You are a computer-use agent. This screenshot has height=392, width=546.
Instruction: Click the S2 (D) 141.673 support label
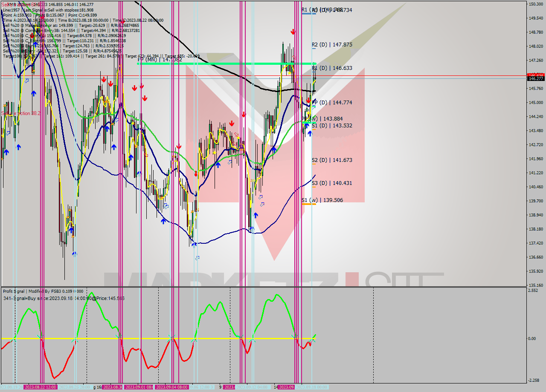pos(332,160)
